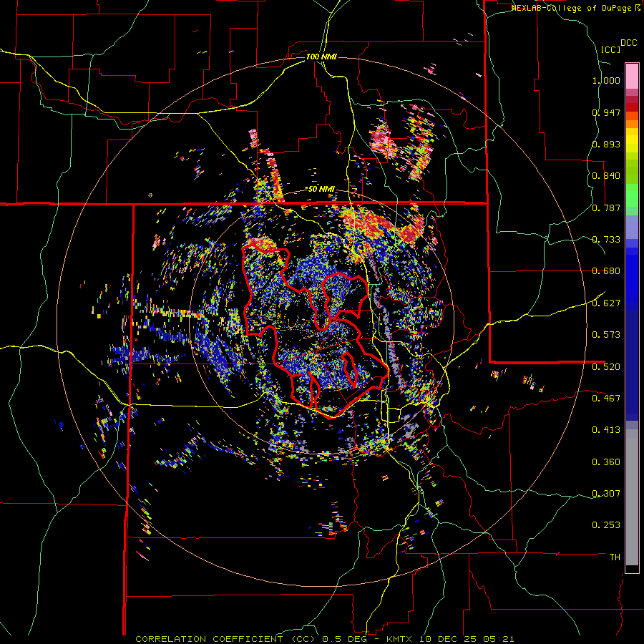Click the 50 NMI range ring label
The width and height of the screenshot is (644, 644).
[321, 190]
